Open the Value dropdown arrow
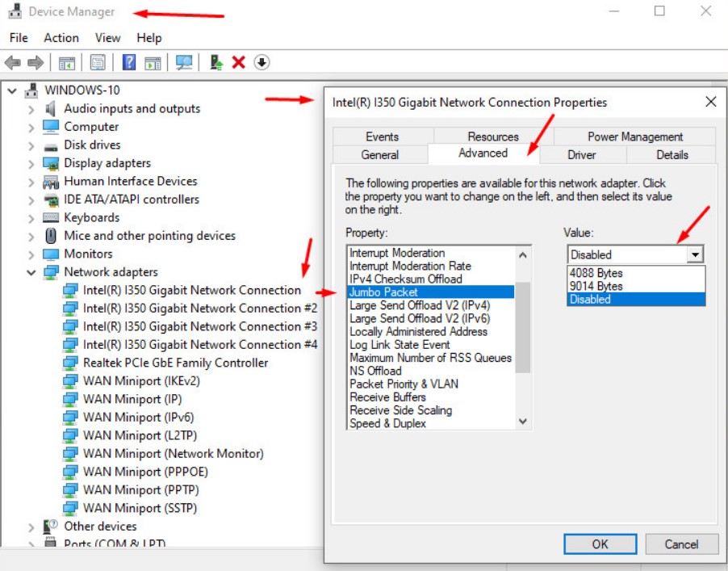Image resolution: width=728 pixels, height=571 pixels. (x=695, y=254)
